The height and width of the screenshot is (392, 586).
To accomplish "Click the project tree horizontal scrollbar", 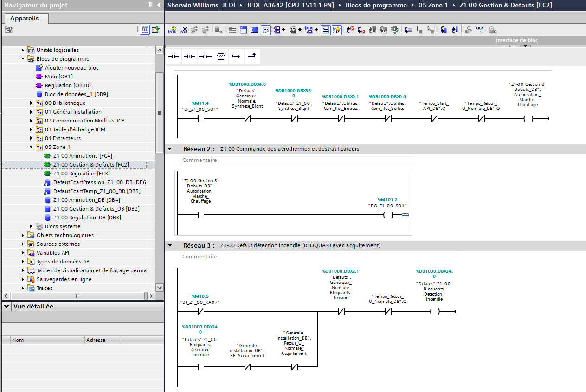I will pyautogui.click(x=78, y=296).
